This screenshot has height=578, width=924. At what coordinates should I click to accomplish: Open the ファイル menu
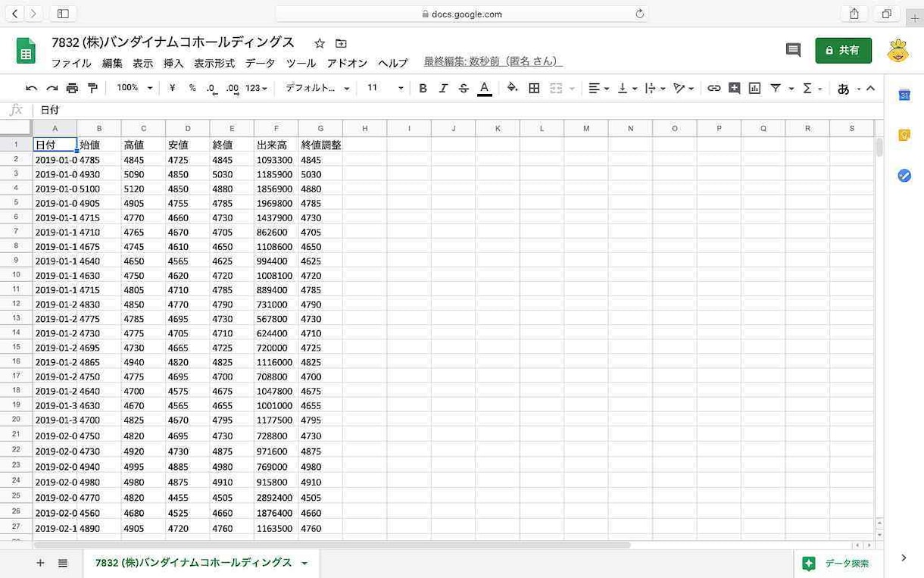(x=71, y=64)
